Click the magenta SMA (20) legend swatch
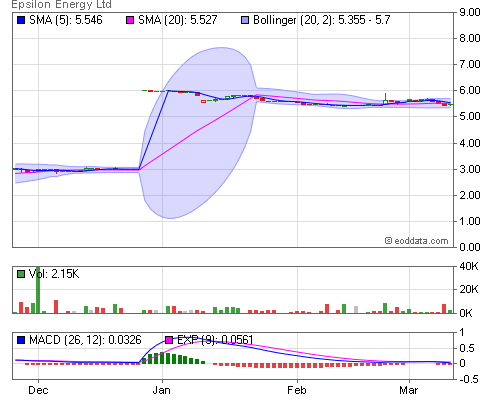Screen dimensions: 490x400 (x=130, y=20)
